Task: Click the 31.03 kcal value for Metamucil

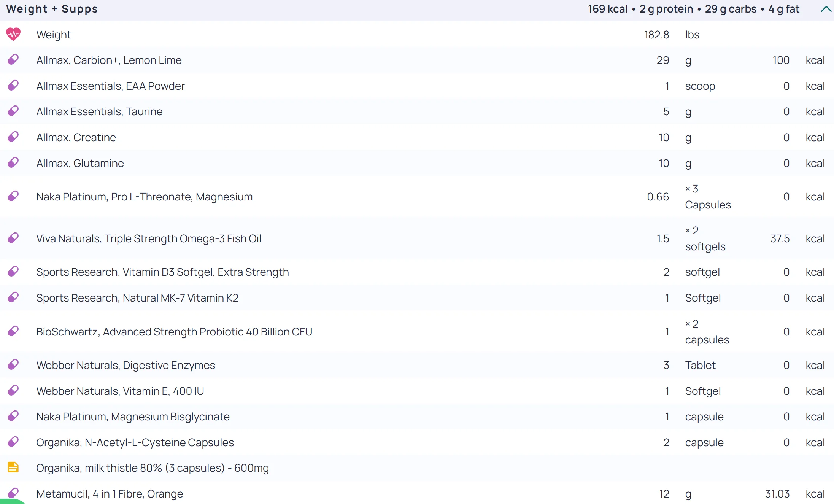Action: coord(777,494)
